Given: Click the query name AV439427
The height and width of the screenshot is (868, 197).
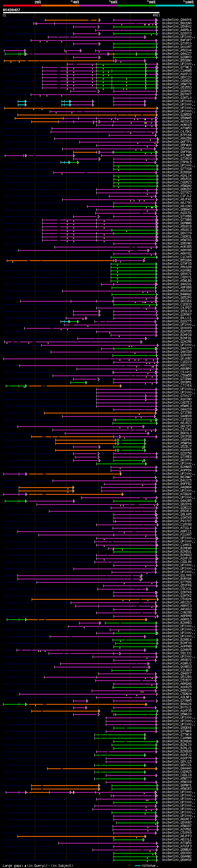Looking at the screenshot, I should click(x=11, y=10).
